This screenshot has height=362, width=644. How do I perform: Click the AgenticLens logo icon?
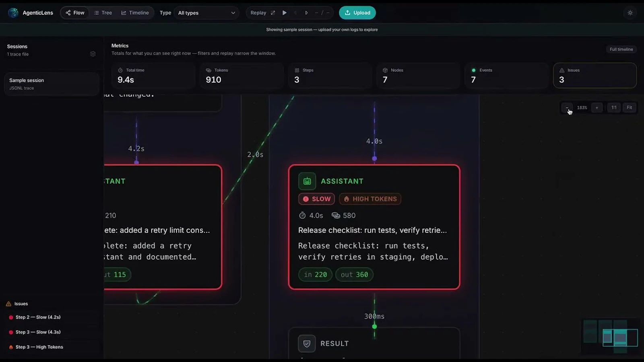(13, 12)
